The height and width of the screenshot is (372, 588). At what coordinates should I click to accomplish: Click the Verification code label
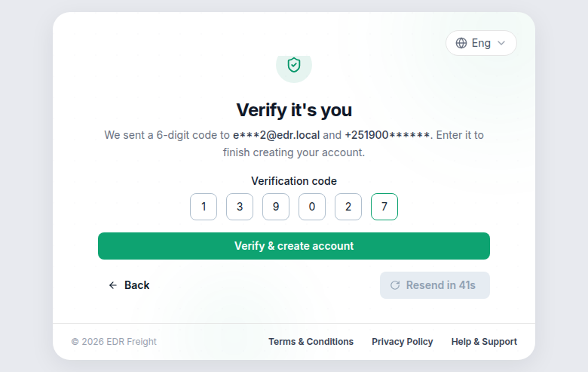pyautogui.click(x=294, y=181)
